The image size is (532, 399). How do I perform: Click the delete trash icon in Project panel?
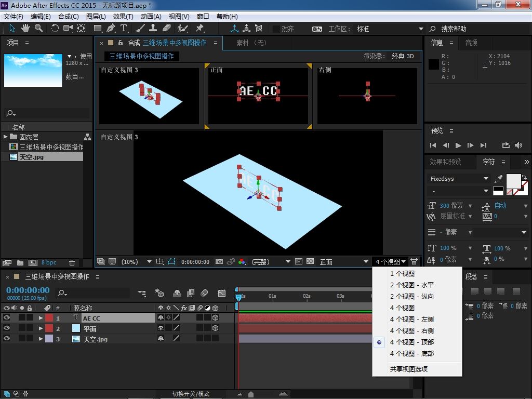pyautogui.click(x=72, y=262)
